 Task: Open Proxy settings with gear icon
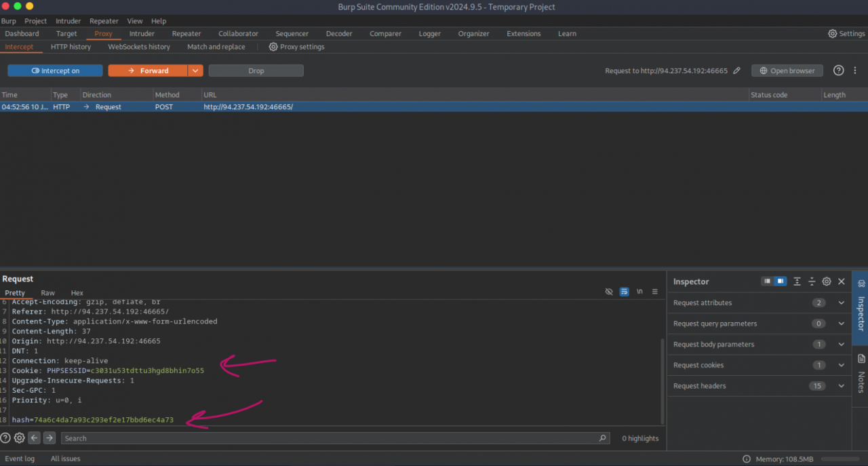(x=296, y=47)
